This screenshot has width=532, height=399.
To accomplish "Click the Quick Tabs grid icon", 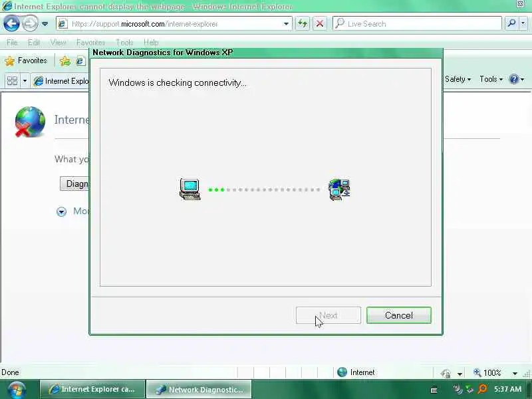I will point(12,80).
